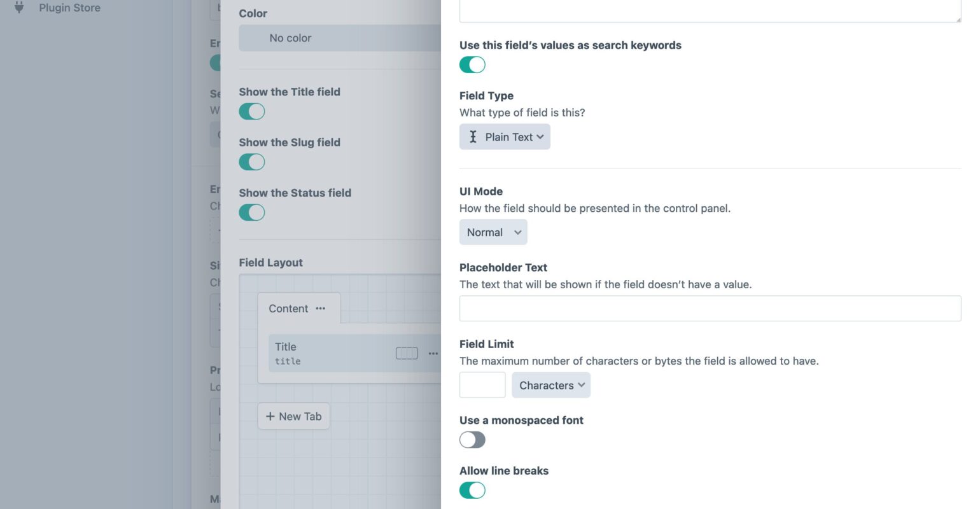Image resolution: width=980 pixels, height=509 pixels.
Task: Open Content tab ellipsis options
Action: pyautogui.click(x=321, y=309)
